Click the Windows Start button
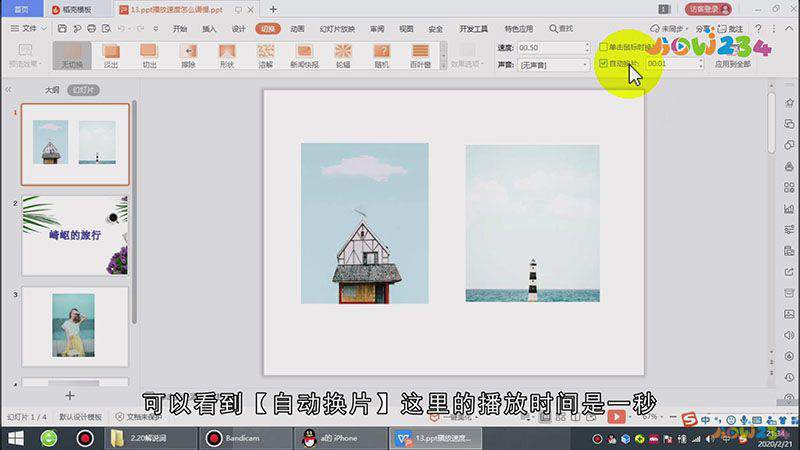The width and height of the screenshot is (800, 450). 15,438
